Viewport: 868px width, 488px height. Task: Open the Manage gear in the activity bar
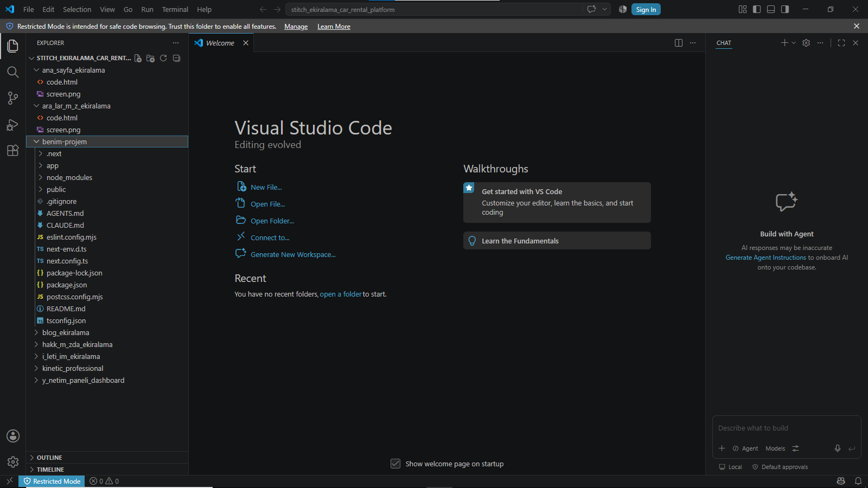(13, 462)
